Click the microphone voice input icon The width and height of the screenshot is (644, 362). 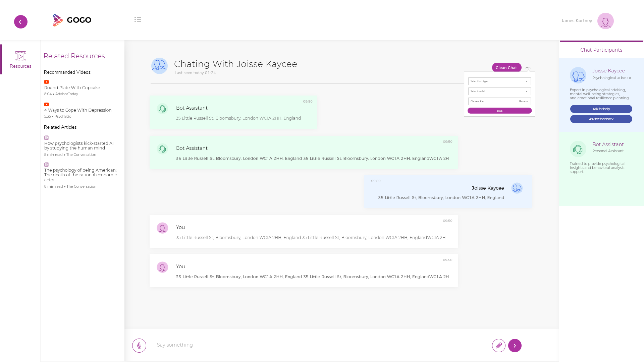(x=139, y=346)
